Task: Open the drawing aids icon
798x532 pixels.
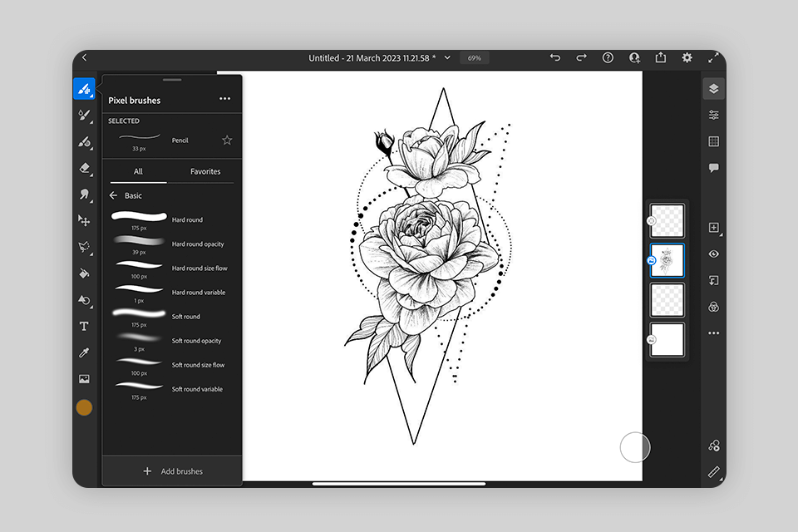Action: 713,446
